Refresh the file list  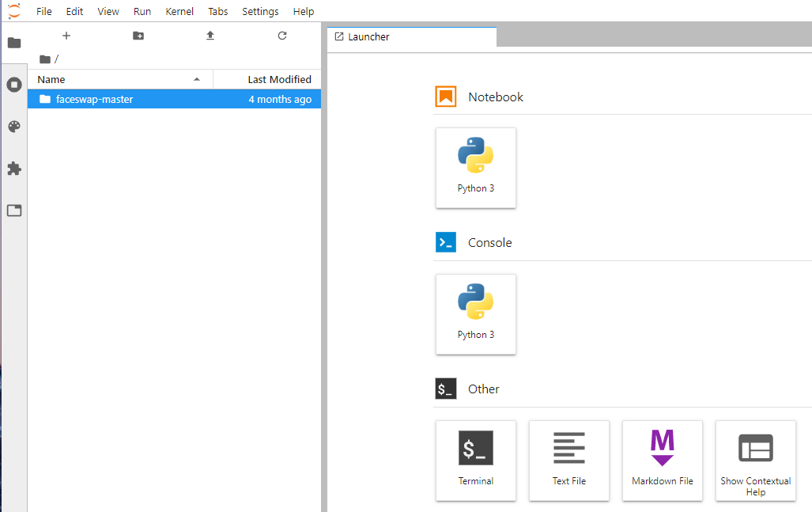282,36
